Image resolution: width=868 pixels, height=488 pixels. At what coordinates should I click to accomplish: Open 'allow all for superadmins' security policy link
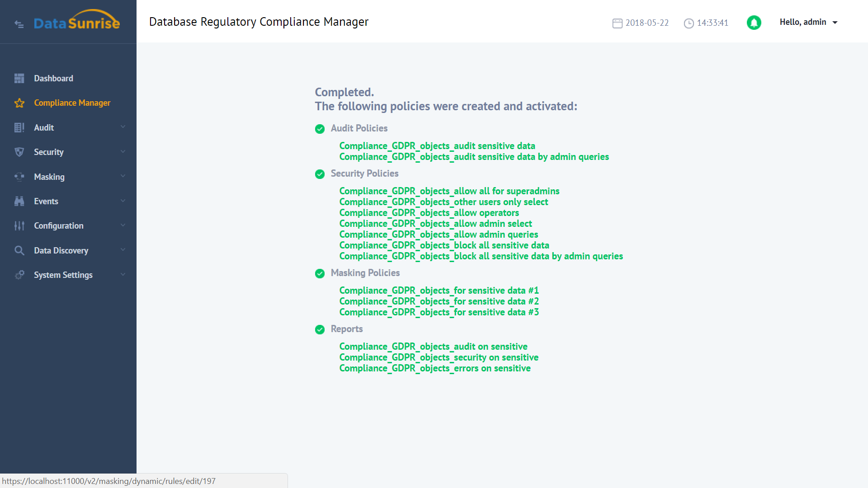click(x=449, y=191)
